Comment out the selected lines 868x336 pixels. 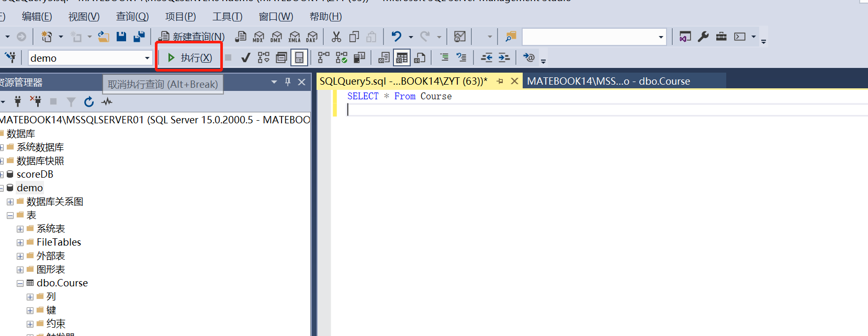[444, 57]
